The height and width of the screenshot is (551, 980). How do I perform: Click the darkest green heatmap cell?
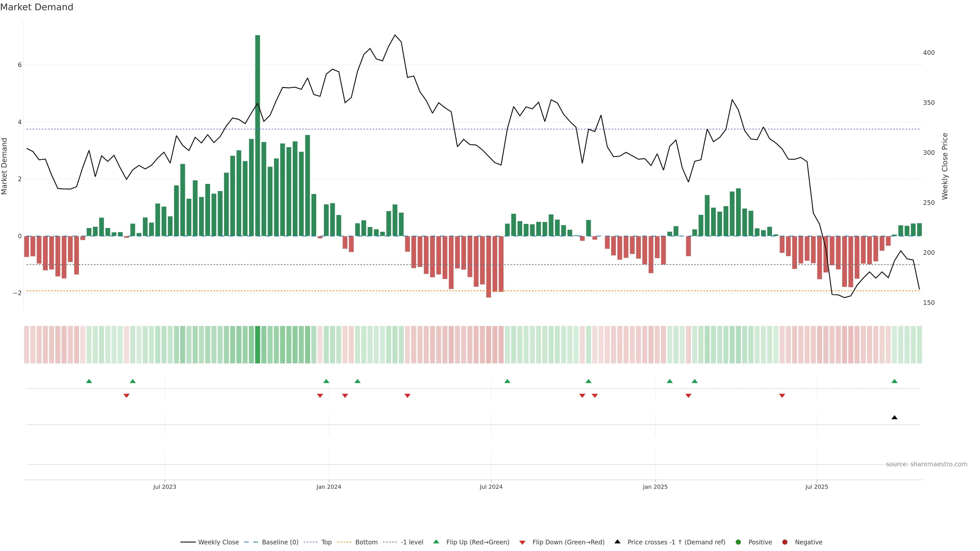click(x=258, y=345)
